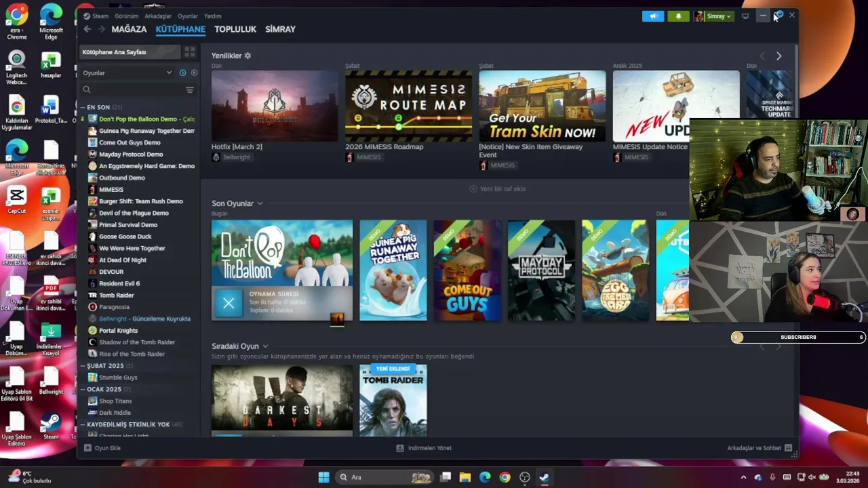Screen dimensions: 868x488
Task: Open Arkadaşlar ve Sohbet
Action: click(x=754, y=448)
